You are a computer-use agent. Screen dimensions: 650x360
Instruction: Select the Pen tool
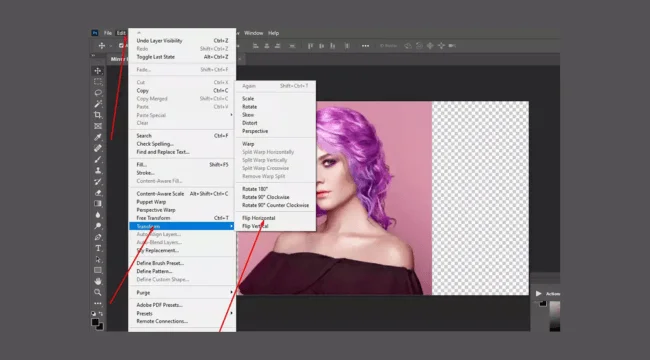tap(98, 237)
